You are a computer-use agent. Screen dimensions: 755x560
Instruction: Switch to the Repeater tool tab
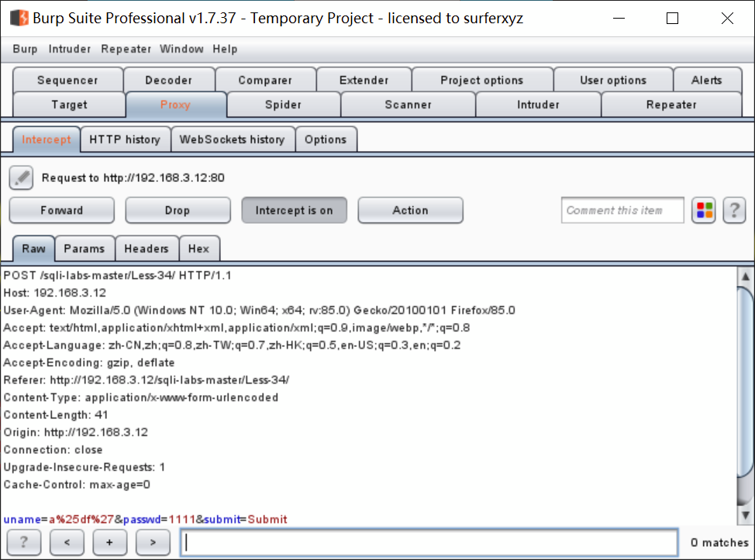click(x=671, y=105)
